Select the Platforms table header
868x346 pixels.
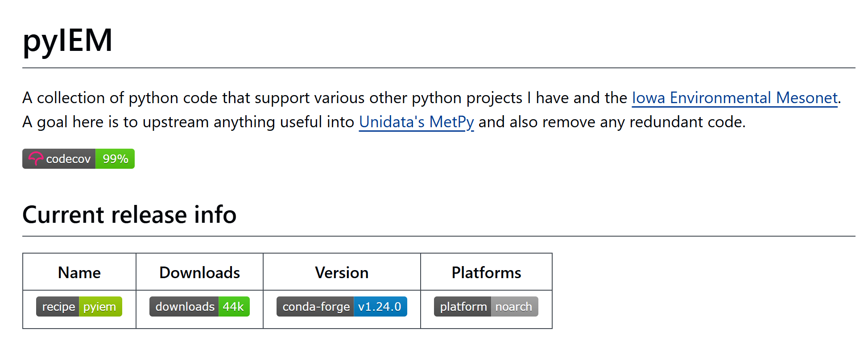[x=486, y=272]
